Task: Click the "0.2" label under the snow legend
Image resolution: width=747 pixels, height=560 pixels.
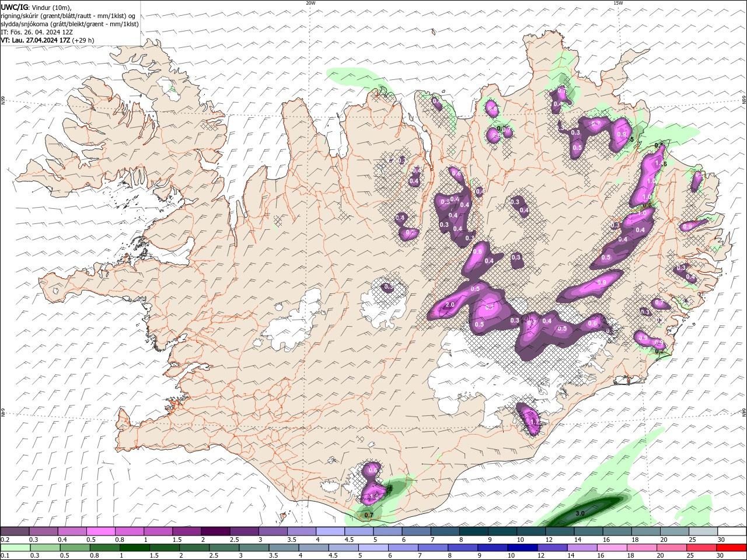Action: [6, 540]
